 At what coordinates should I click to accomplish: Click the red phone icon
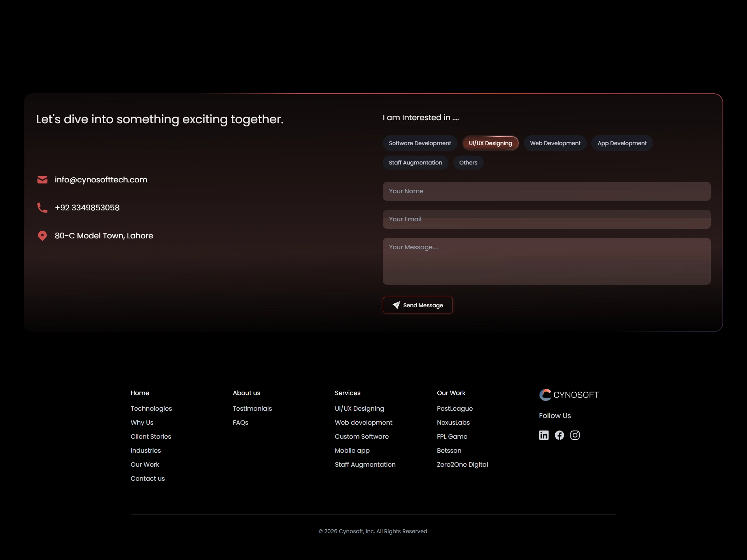42,208
